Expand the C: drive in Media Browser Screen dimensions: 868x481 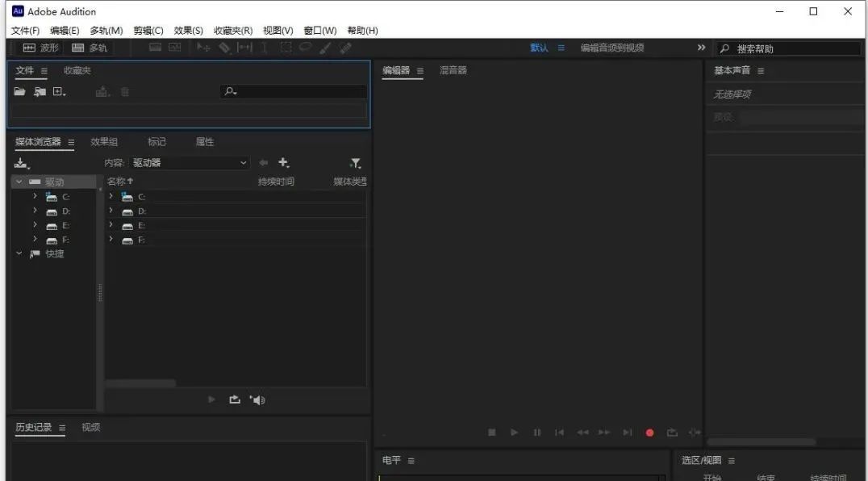click(35, 196)
